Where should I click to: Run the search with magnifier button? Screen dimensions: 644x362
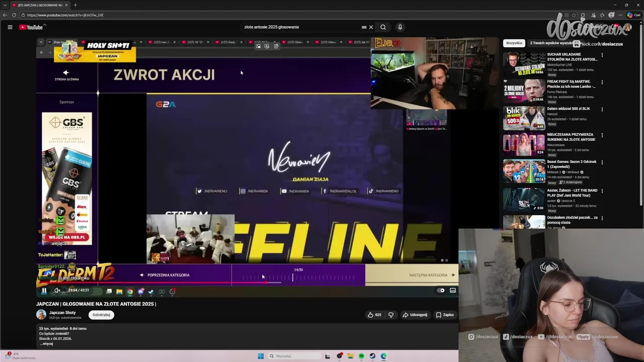(383, 27)
